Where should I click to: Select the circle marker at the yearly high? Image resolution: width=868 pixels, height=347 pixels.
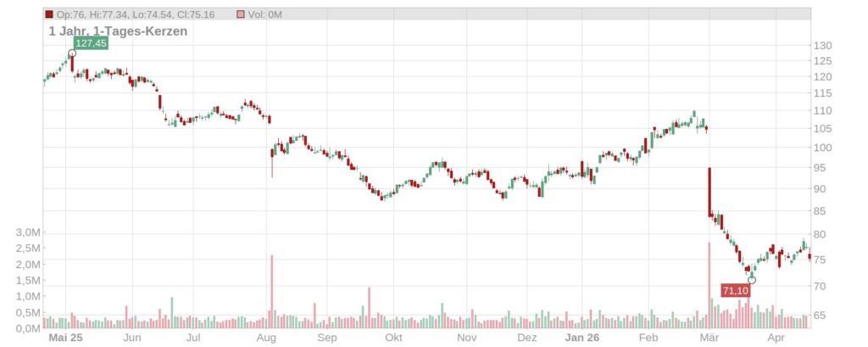[x=72, y=53]
